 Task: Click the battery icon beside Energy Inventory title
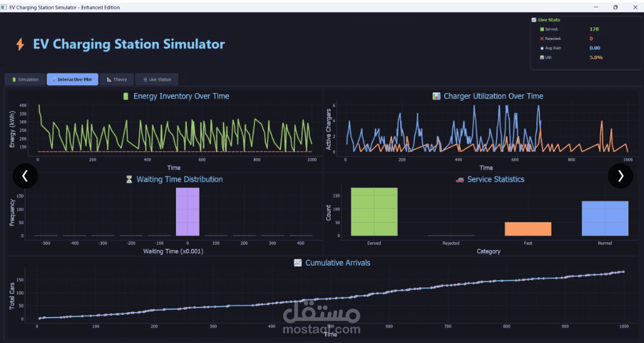pyautogui.click(x=126, y=96)
